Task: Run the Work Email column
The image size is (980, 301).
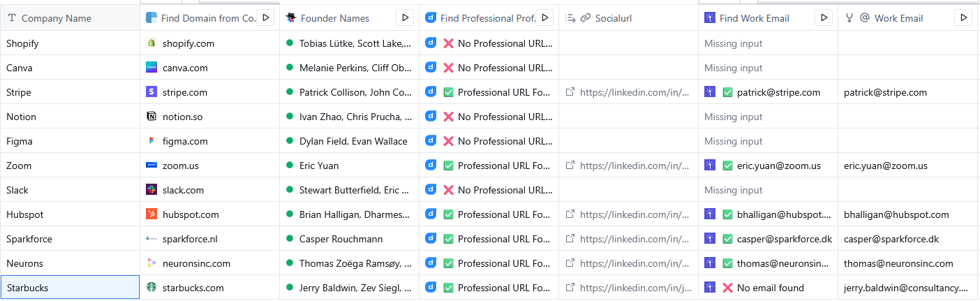Action: pos(963,17)
